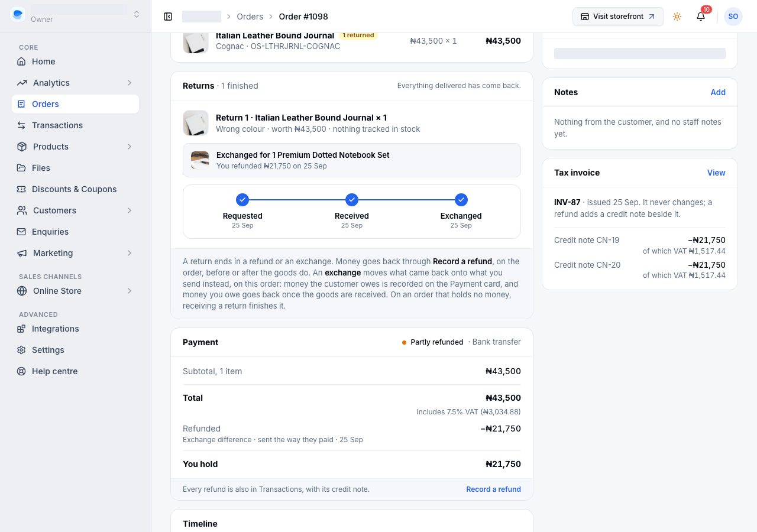Open Transactions from the sidebar
Image resolution: width=757 pixels, height=532 pixels.
(76, 125)
